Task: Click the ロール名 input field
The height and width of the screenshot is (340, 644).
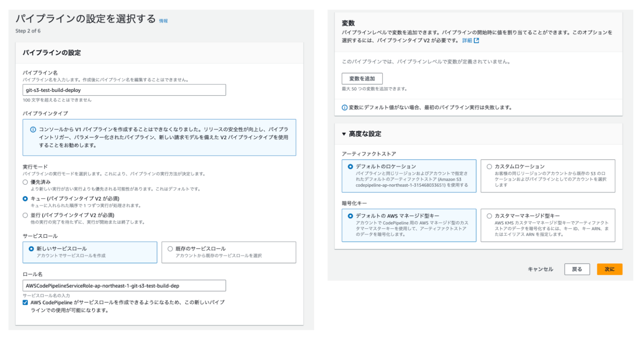Action: [x=124, y=286]
